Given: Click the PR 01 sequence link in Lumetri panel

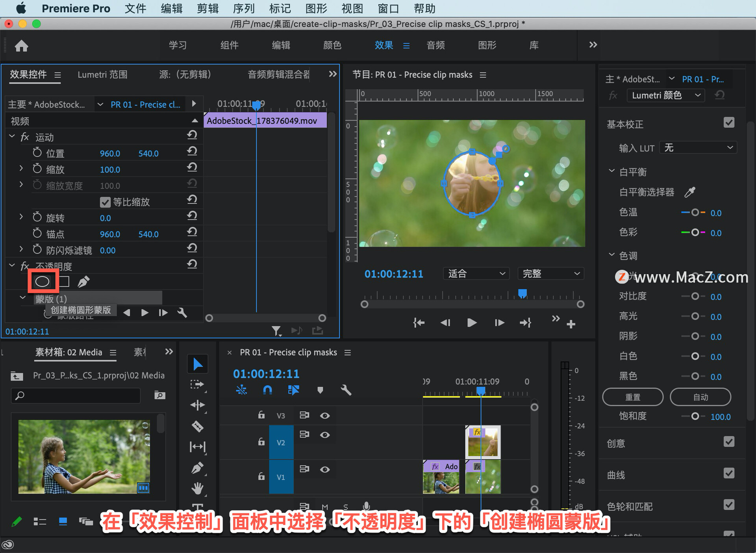Looking at the screenshot, I should (x=703, y=79).
